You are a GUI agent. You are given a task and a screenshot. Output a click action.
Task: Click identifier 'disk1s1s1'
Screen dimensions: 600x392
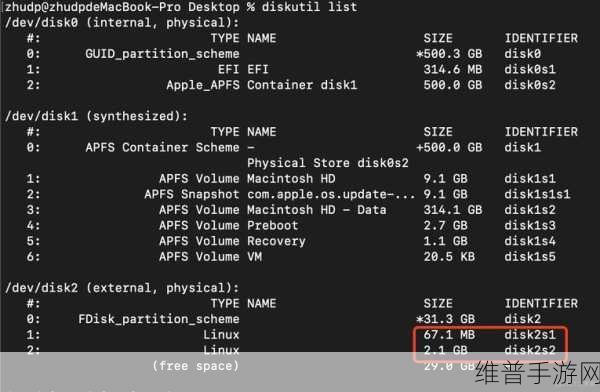point(537,194)
